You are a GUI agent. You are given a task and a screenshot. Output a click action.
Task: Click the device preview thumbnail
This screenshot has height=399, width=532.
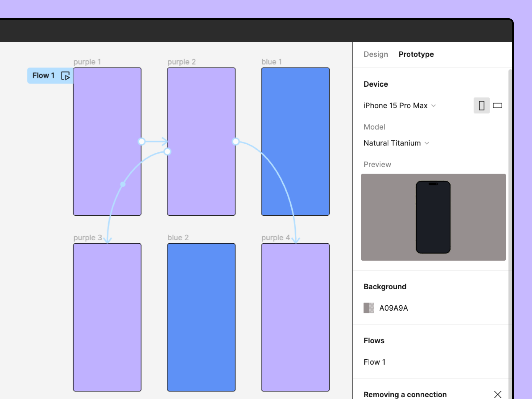[x=433, y=217]
